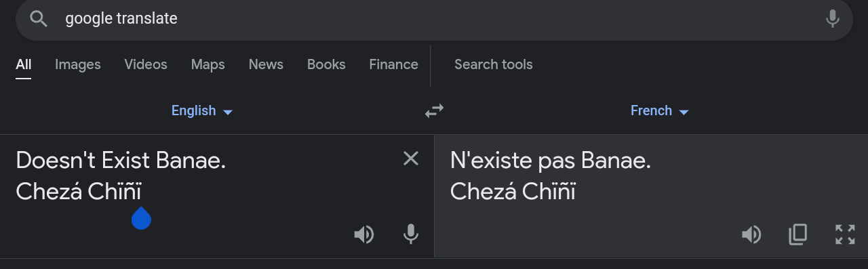Open the French target language dropdown
Viewport: 868px width, 269px height.
pos(660,110)
